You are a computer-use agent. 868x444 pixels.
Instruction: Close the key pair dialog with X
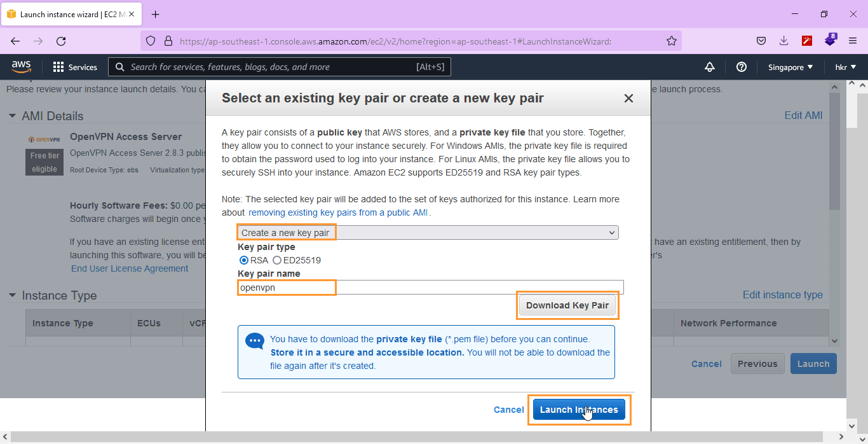point(628,98)
